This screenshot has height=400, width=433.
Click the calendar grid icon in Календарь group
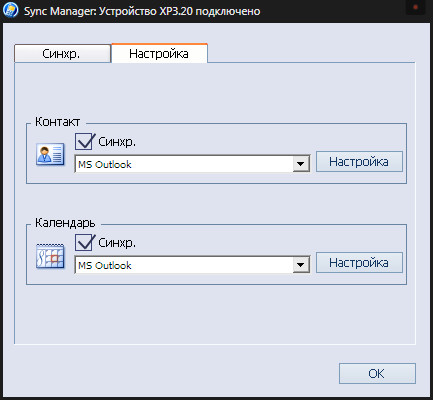(x=50, y=256)
